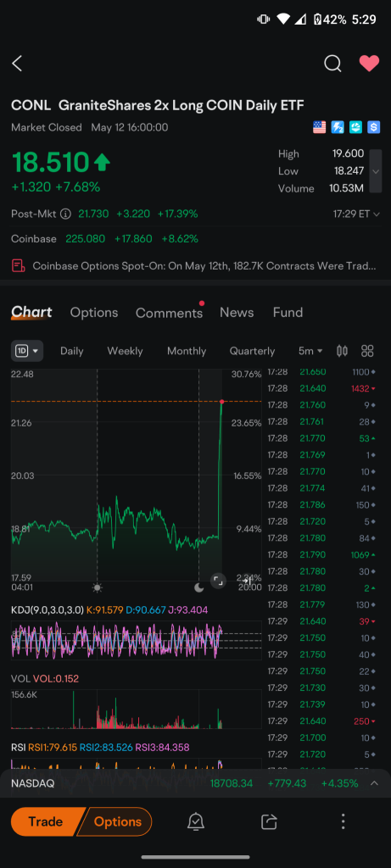Select the 21.786 trade with volume 150
Image resolution: width=391 pixels, height=868 pixels.
[321, 505]
